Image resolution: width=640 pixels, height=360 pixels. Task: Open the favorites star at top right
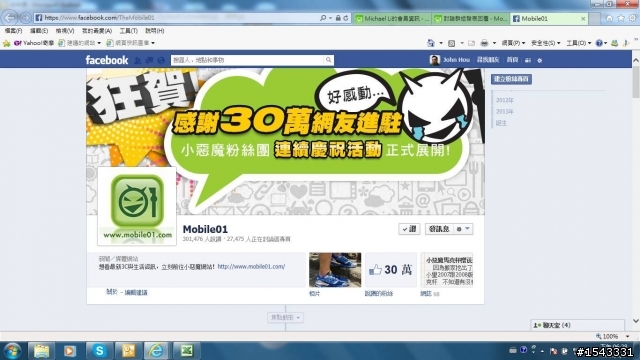click(621, 18)
